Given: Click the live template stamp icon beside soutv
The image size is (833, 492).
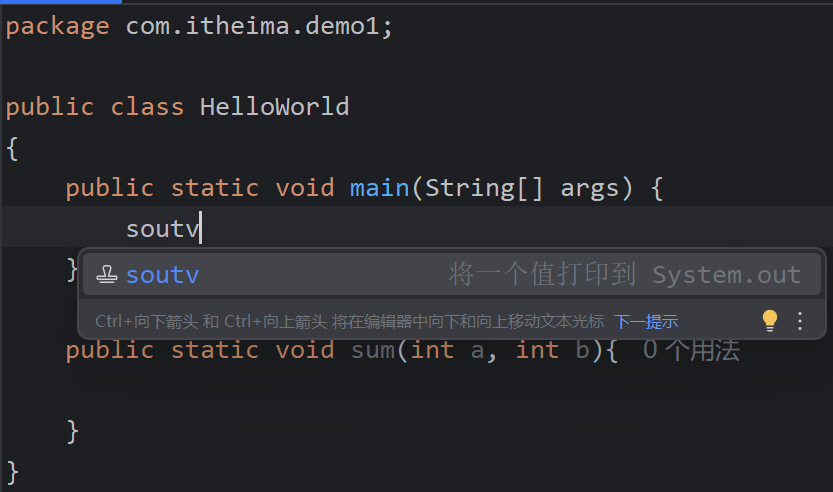Looking at the screenshot, I should click(x=107, y=275).
